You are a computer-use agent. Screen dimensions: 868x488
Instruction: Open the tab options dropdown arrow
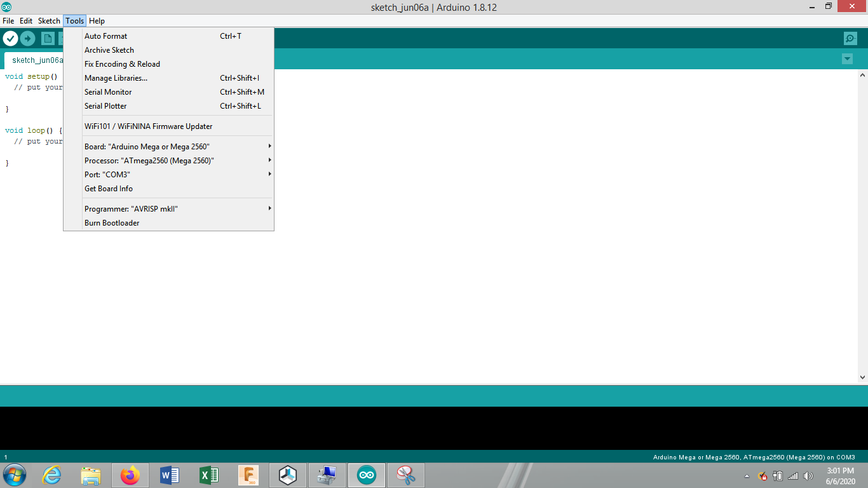(847, 59)
